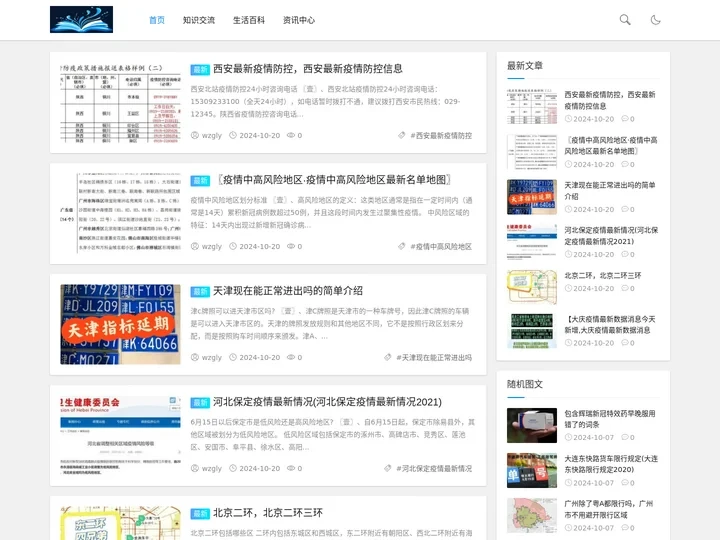Click thumbnail of 西安最新疫情防控 main article
The width and height of the screenshot is (720, 540).
point(120,102)
